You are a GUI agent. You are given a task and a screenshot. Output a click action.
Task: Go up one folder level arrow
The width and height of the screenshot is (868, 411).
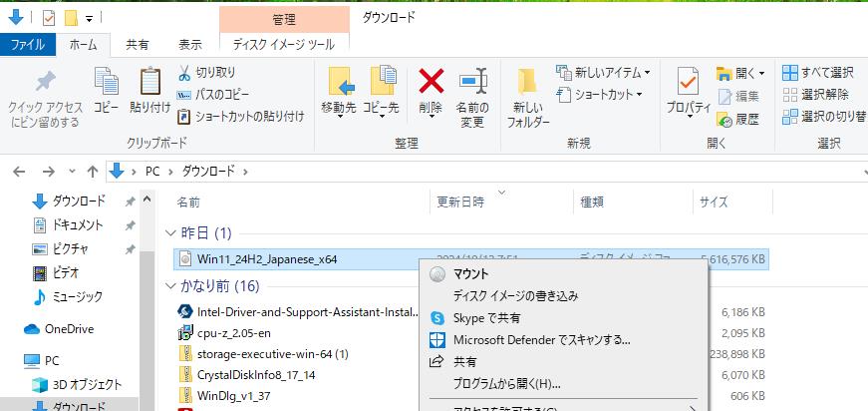point(93,172)
